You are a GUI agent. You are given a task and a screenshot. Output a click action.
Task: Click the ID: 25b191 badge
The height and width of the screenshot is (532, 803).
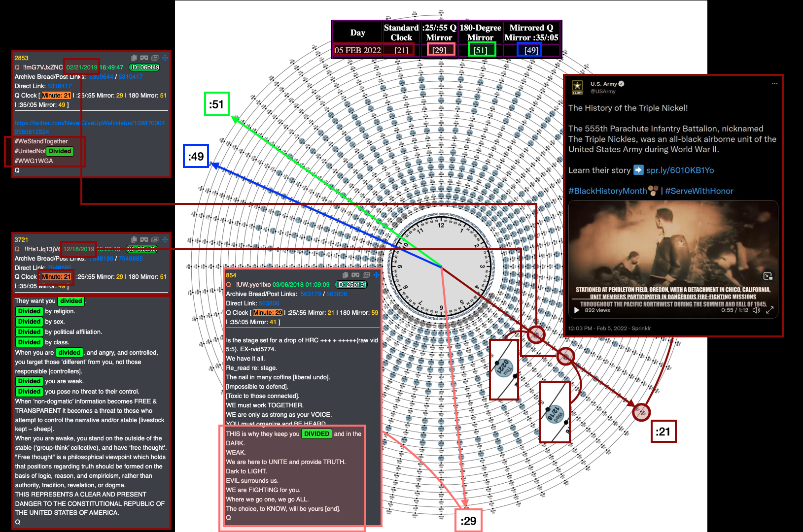(351, 285)
